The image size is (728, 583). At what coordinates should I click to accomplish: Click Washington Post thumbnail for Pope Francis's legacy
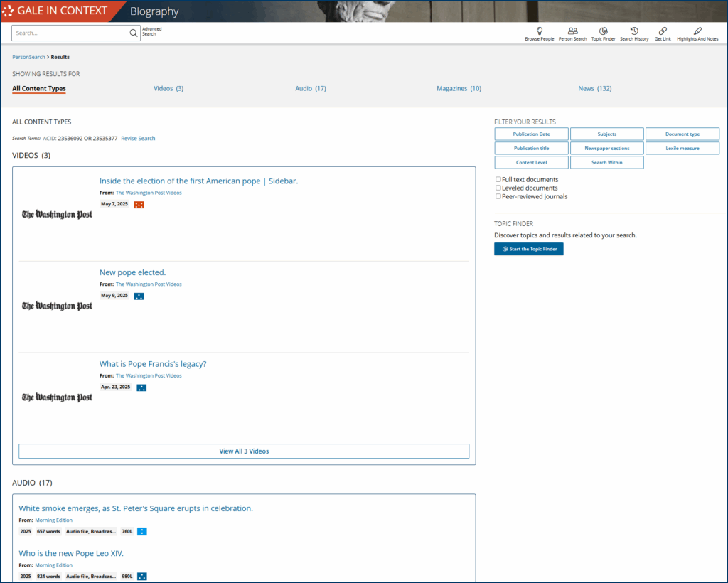(57, 397)
